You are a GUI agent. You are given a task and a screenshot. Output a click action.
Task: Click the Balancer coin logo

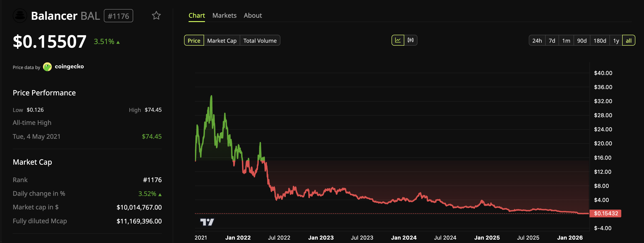pyautogui.click(x=20, y=16)
